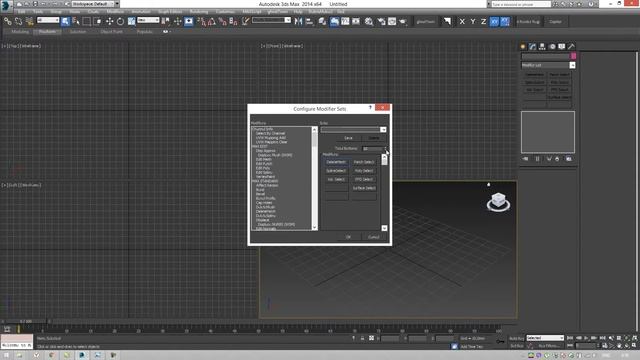The image size is (640, 360).
Task: Open the Display command panel tab
Action: [x=562, y=47]
